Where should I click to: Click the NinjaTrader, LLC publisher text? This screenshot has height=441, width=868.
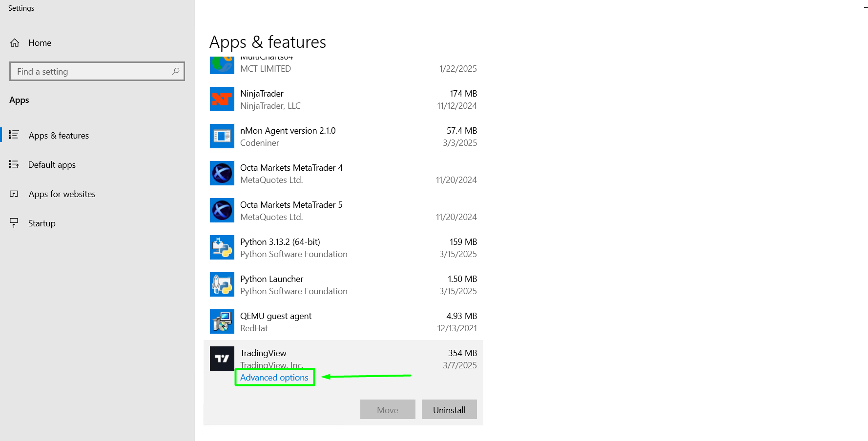pos(270,106)
